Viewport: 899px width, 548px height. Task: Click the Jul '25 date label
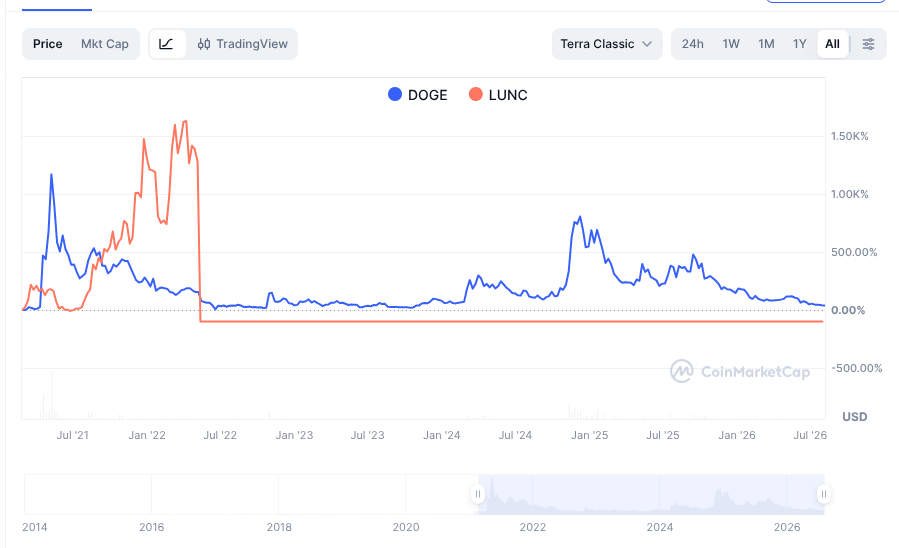663,435
